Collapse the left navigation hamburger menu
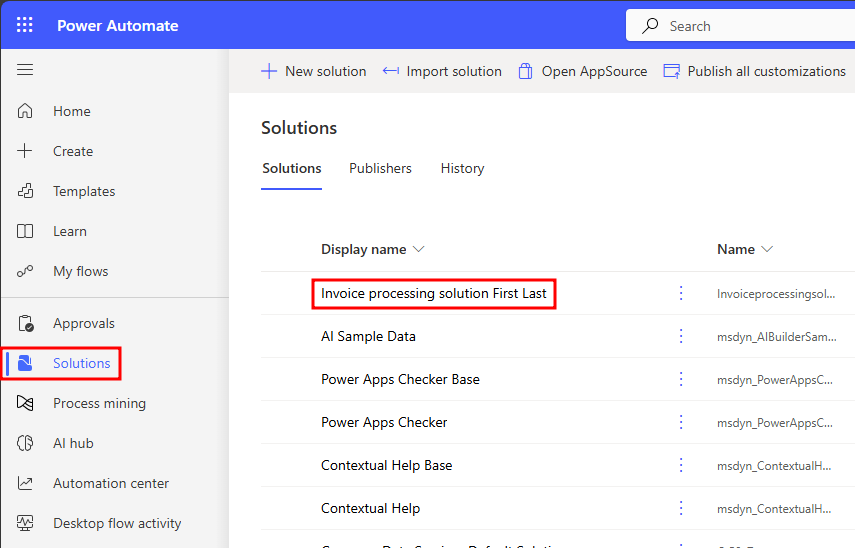This screenshot has height=548, width=855. click(25, 70)
